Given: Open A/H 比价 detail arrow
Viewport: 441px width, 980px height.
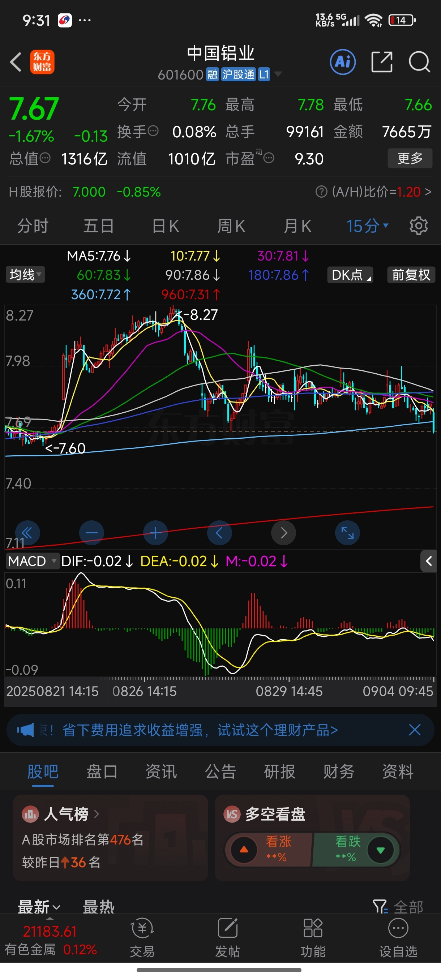Looking at the screenshot, I should [x=428, y=192].
